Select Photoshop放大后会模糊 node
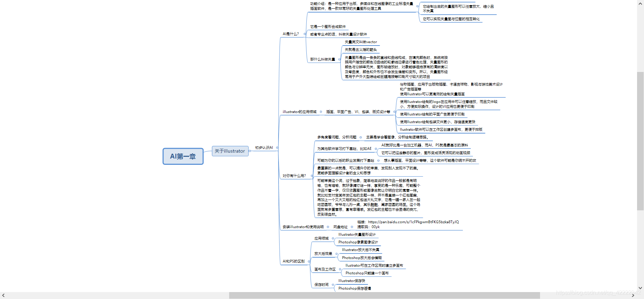 point(362,258)
